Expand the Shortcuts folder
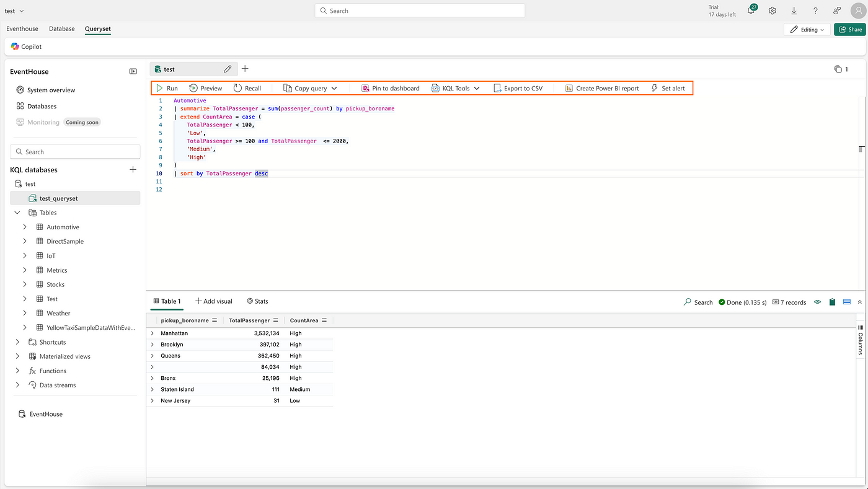 click(17, 342)
